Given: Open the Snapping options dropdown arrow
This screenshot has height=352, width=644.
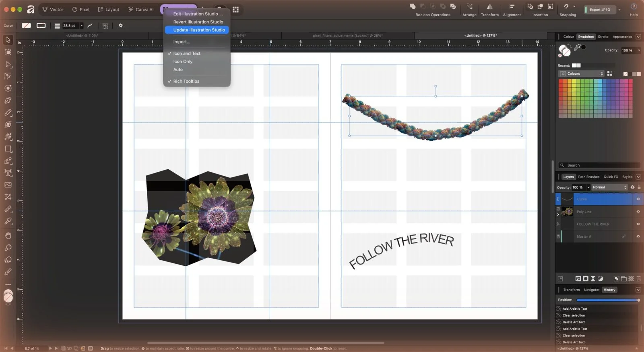Looking at the screenshot, I should (x=574, y=6).
